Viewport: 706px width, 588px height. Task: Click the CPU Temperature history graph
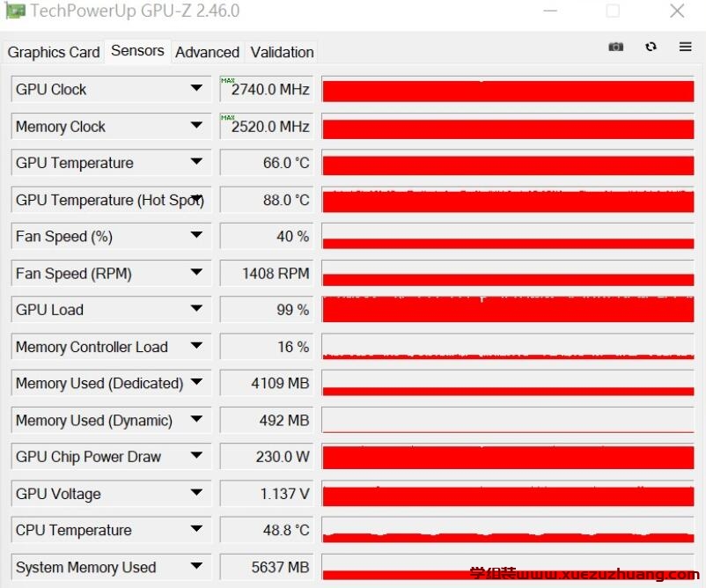click(x=508, y=531)
